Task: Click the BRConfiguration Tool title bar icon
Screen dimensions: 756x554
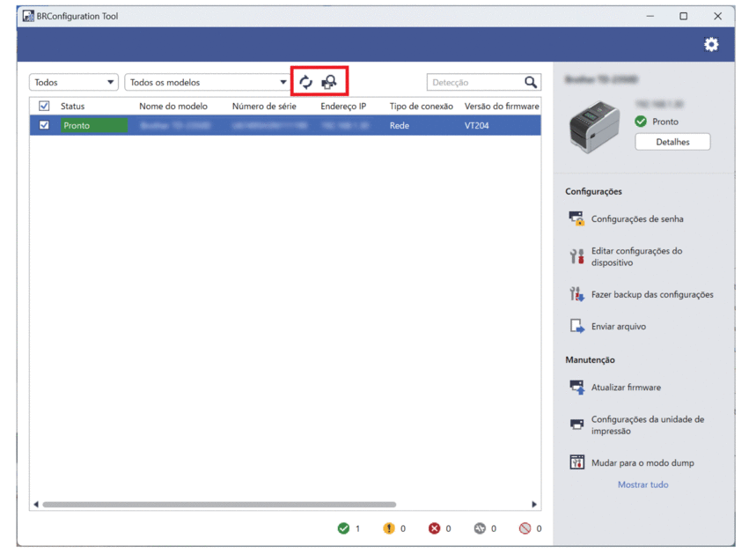Action: coord(28,16)
